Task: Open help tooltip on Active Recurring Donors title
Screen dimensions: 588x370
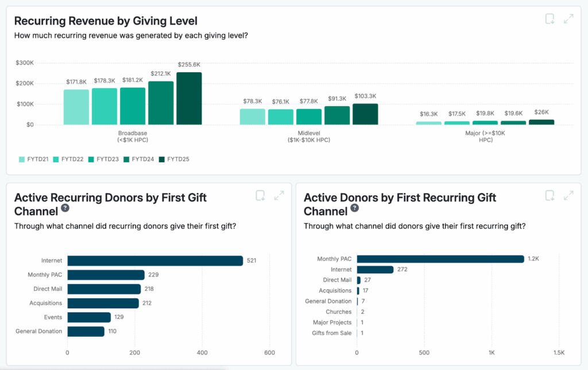Action: [65, 209]
